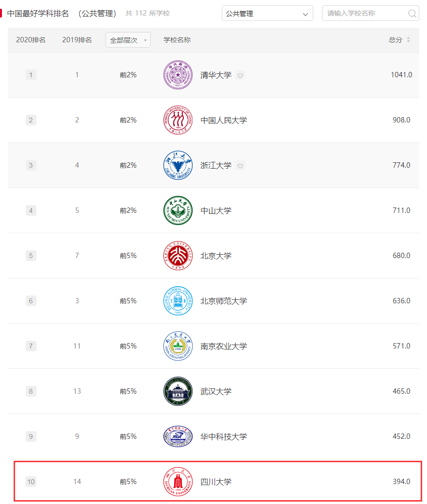Open the 公共管理 subject dropdown
The height and width of the screenshot is (504, 427).
point(267,13)
